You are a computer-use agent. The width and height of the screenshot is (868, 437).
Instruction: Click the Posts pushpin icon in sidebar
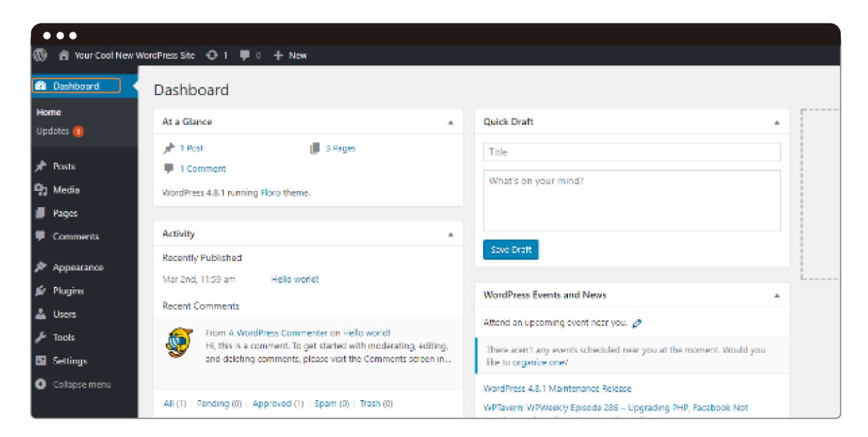pyautogui.click(x=40, y=166)
